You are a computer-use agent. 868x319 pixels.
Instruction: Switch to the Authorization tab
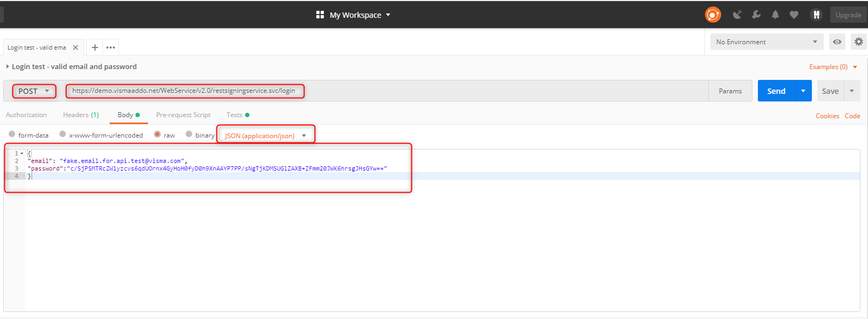(26, 115)
